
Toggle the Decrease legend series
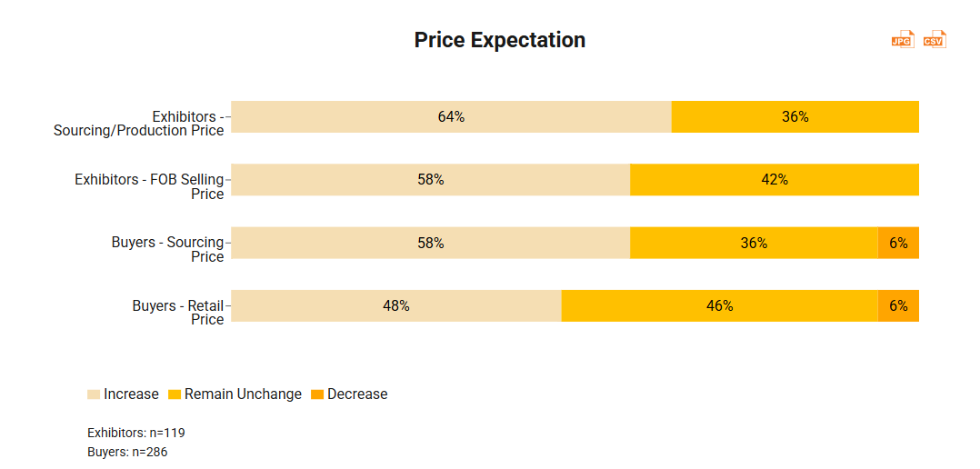point(357,394)
